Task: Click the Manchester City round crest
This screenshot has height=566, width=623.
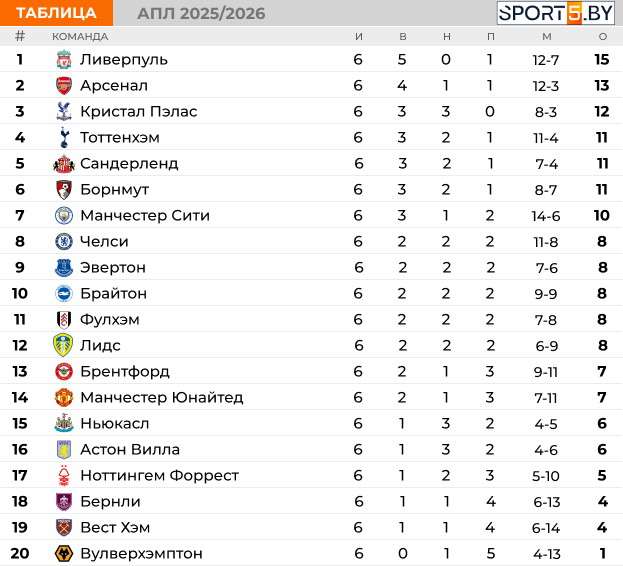Action: [x=64, y=216]
